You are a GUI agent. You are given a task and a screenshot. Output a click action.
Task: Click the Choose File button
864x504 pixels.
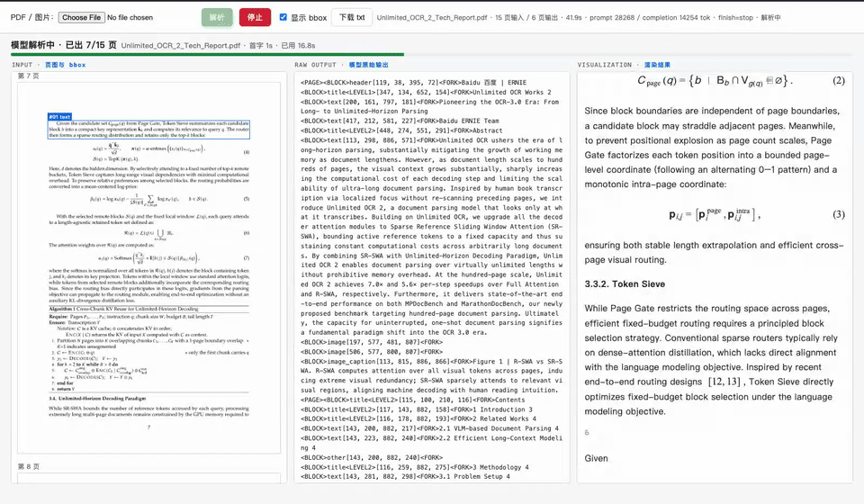tap(82, 18)
